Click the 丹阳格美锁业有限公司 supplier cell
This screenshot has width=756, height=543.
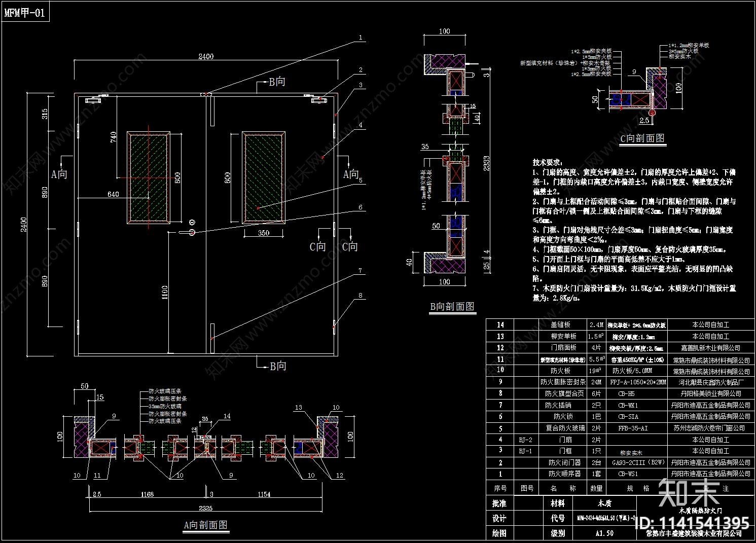(710, 393)
